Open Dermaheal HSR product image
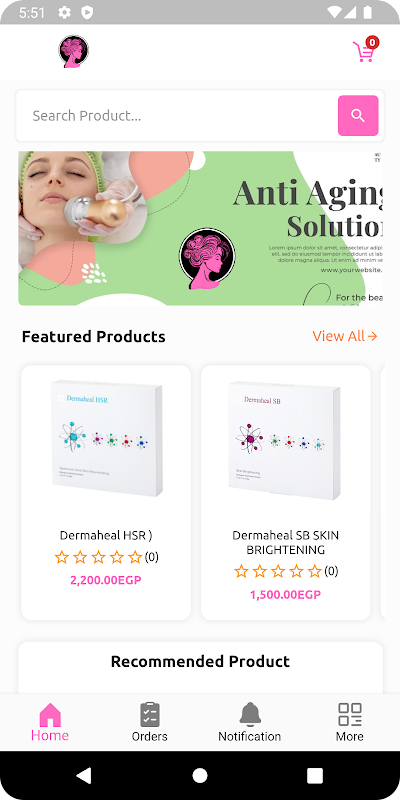This screenshot has width=400, height=800. point(107,439)
